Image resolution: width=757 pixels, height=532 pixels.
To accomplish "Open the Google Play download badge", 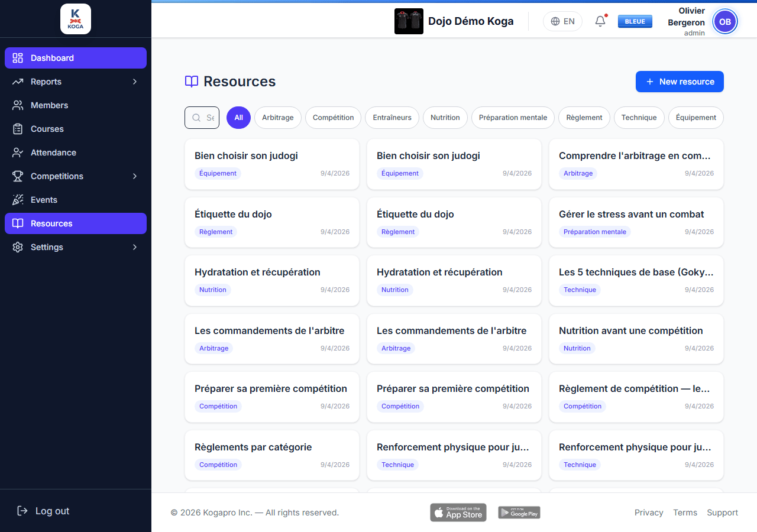I will 519,512.
